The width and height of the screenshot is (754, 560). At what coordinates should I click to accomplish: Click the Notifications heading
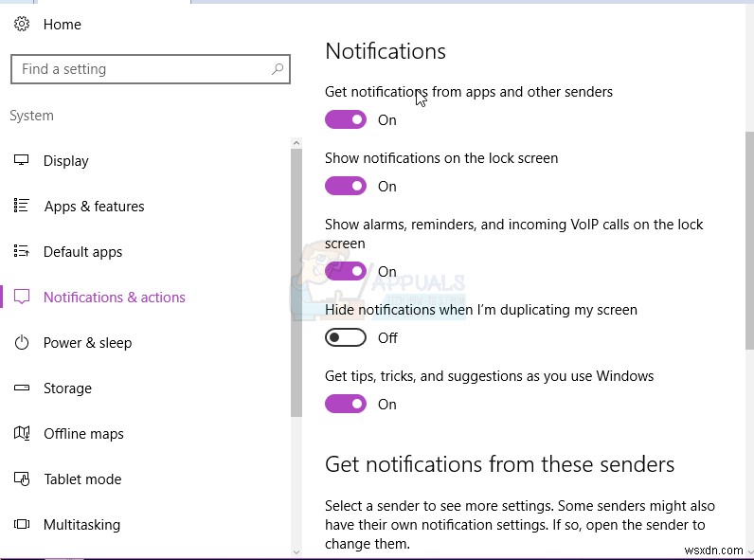coord(386,51)
